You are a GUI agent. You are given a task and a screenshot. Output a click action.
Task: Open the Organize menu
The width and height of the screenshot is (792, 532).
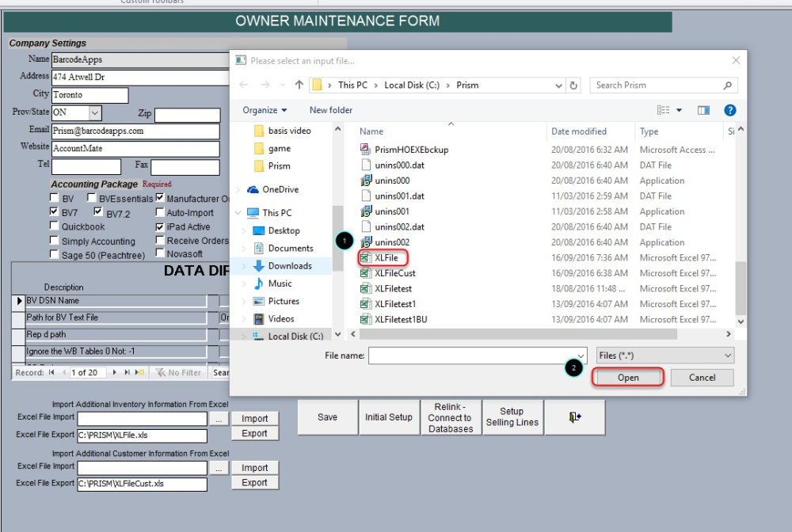point(265,110)
